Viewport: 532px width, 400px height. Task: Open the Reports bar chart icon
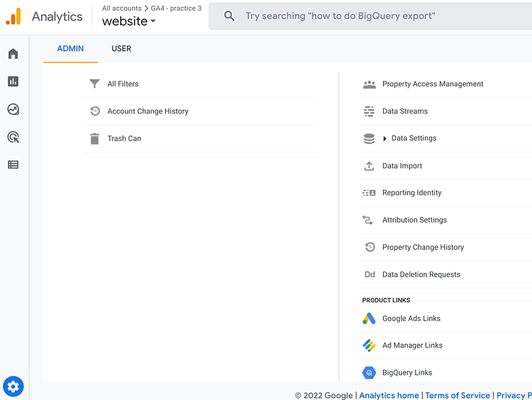(13, 81)
